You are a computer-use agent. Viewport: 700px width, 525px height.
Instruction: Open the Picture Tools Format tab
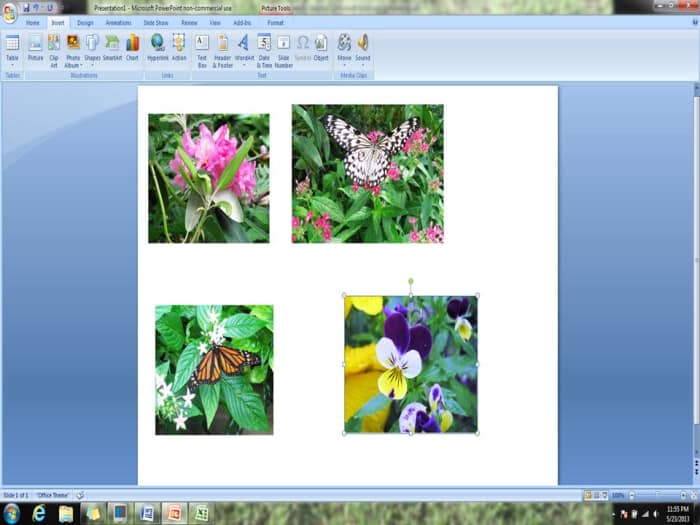(x=275, y=22)
